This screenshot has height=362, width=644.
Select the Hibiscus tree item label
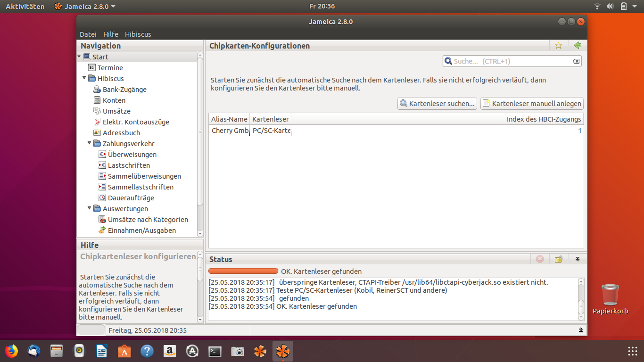[111, 79]
